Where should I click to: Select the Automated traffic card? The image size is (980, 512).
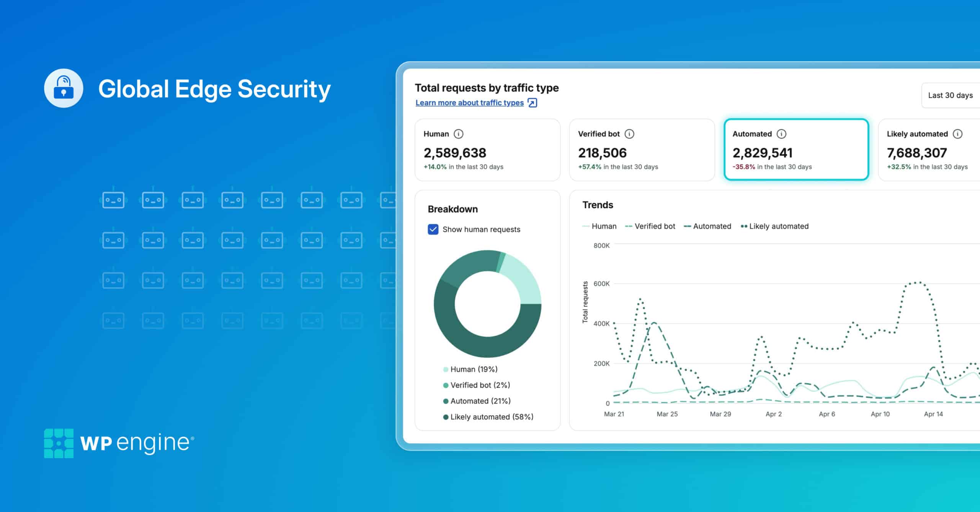pyautogui.click(x=796, y=150)
